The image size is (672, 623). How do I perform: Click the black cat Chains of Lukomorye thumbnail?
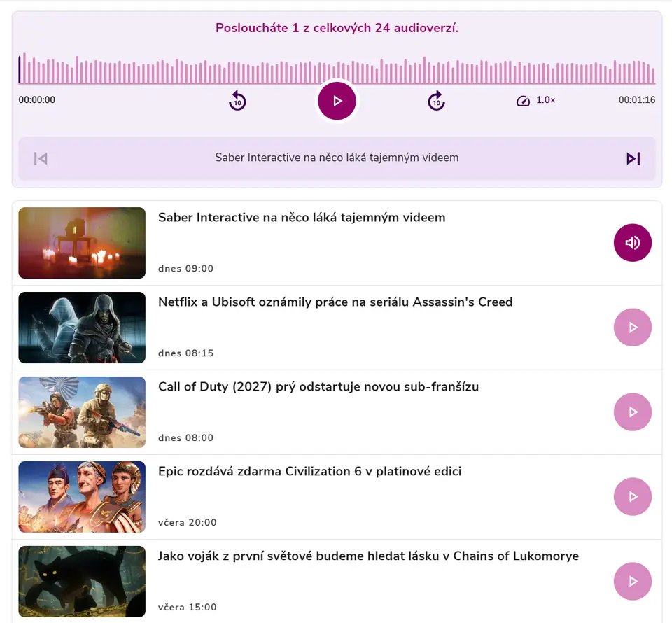[82, 582]
